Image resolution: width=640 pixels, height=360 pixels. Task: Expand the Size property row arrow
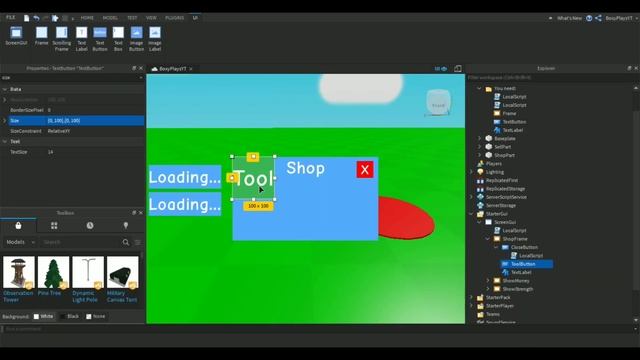(5, 120)
